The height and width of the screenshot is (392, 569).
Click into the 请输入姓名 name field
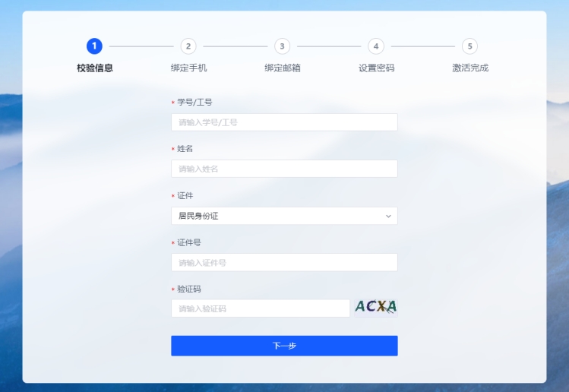pos(284,169)
